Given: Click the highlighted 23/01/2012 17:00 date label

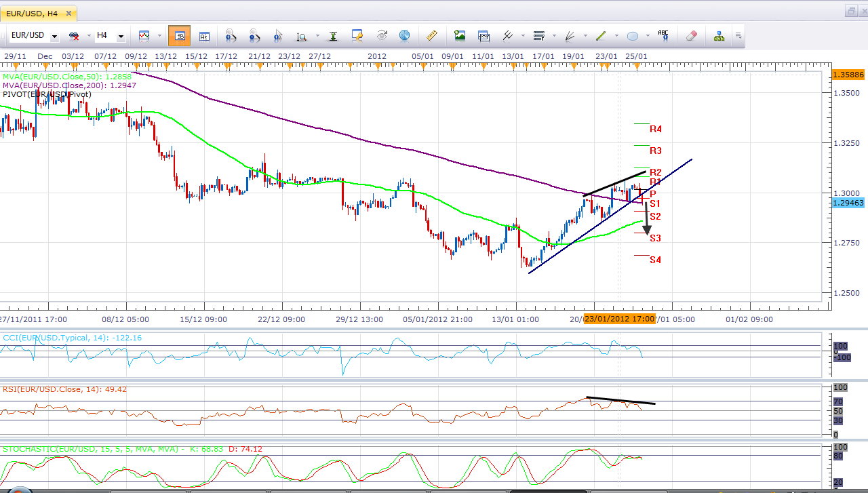Looking at the screenshot, I should 620,319.
